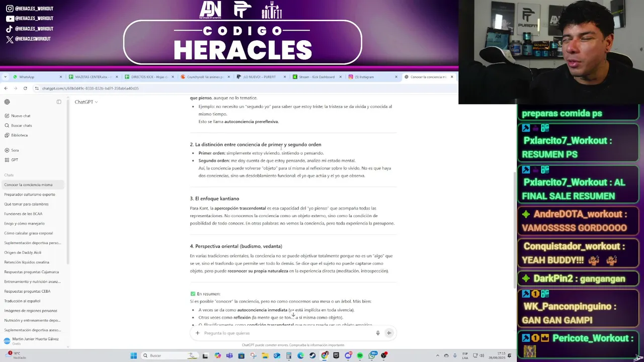
Task: Open Microsoft Edge from the taskbar
Action: point(300,355)
